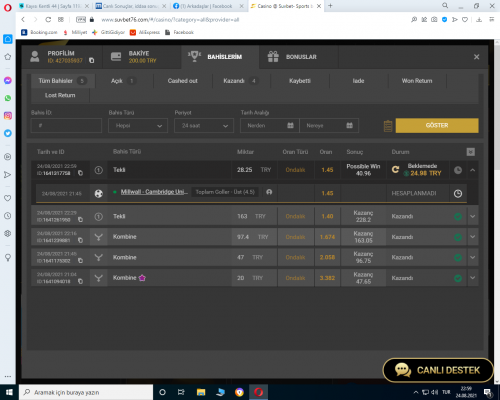Copy the profile ID number
The width and height of the screenshot is (500, 400).
(x=91, y=60)
